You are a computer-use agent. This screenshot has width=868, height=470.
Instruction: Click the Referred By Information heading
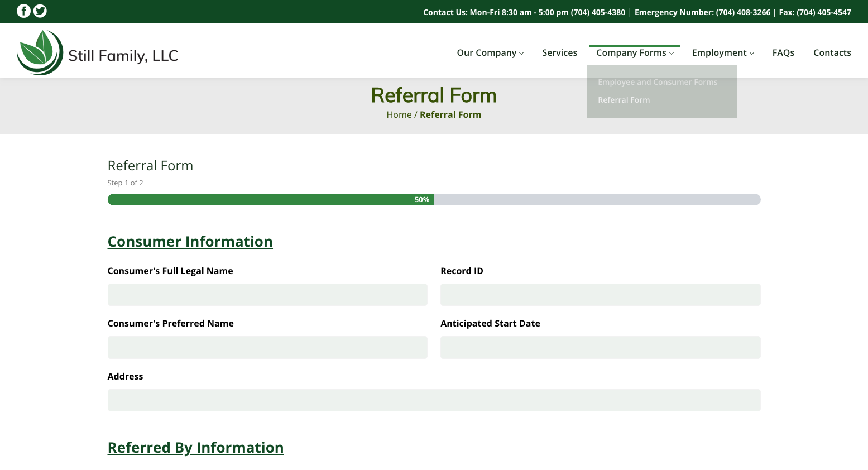(x=195, y=448)
